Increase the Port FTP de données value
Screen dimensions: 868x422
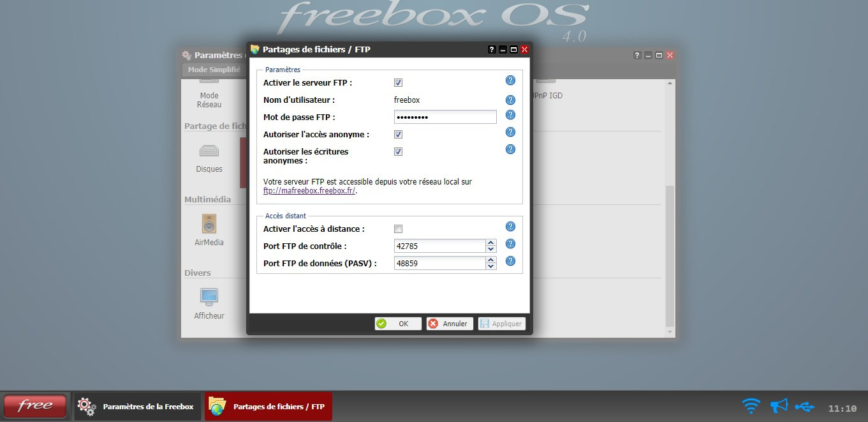pos(491,260)
